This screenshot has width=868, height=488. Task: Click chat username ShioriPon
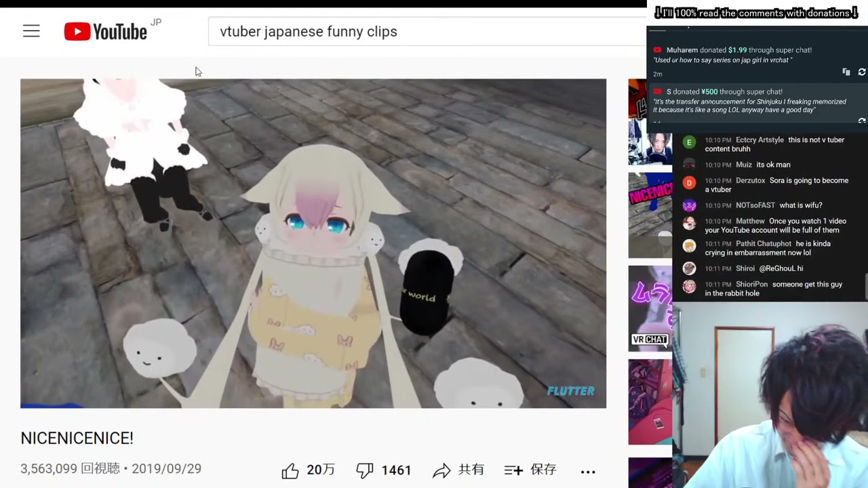pyautogui.click(x=752, y=285)
